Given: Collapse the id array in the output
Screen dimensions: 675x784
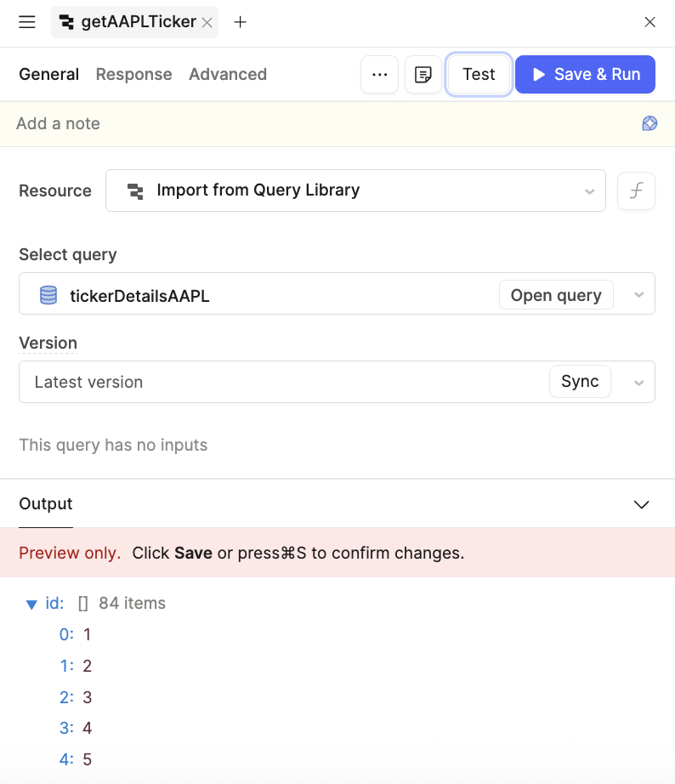Looking at the screenshot, I should (x=31, y=603).
